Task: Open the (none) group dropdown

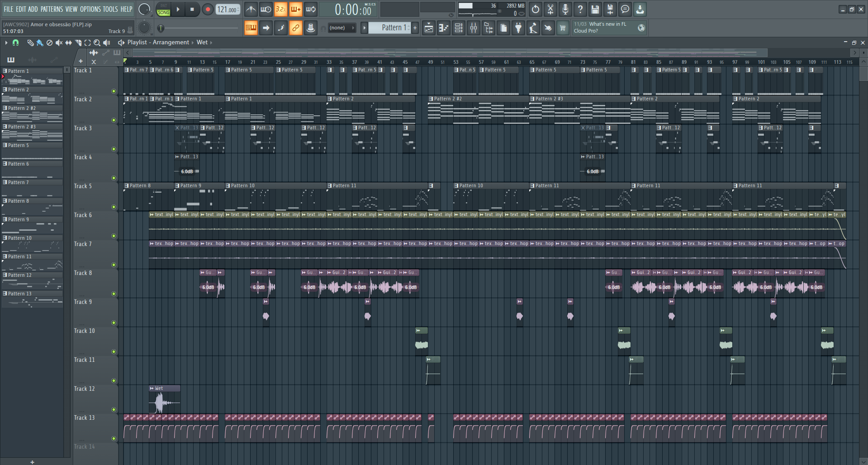Action: click(x=342, y=28)
